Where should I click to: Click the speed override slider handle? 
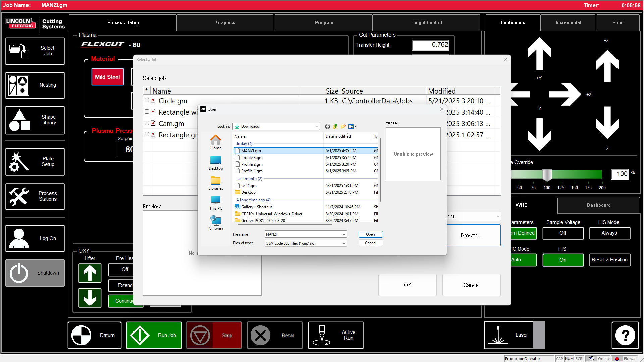click(547, 175)
